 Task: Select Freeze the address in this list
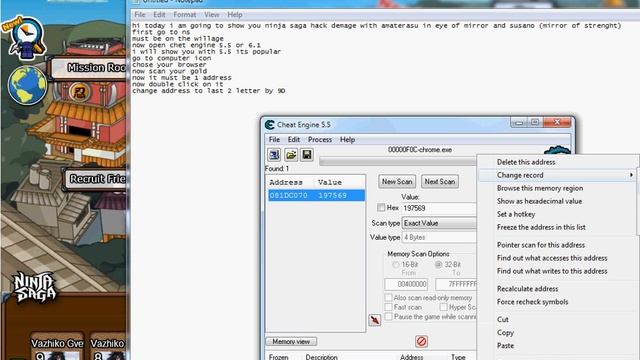tap(541, 227)
